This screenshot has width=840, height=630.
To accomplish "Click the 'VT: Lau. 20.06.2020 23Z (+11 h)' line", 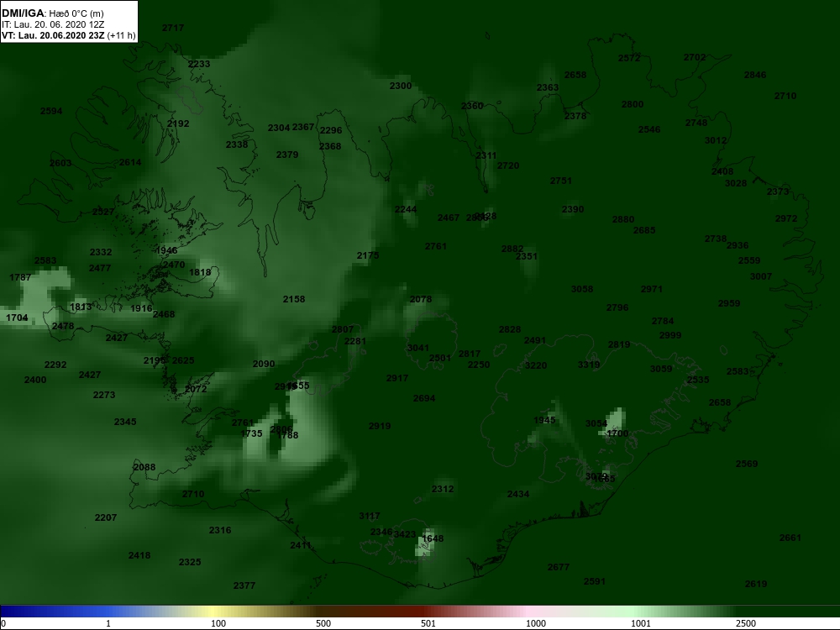I will tap(69, 36).
